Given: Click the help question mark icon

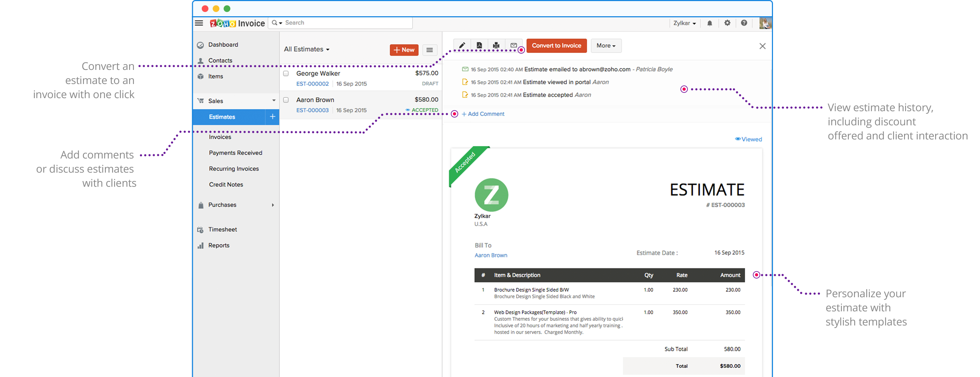Looking at the screenshot, I should coord(744,23).
